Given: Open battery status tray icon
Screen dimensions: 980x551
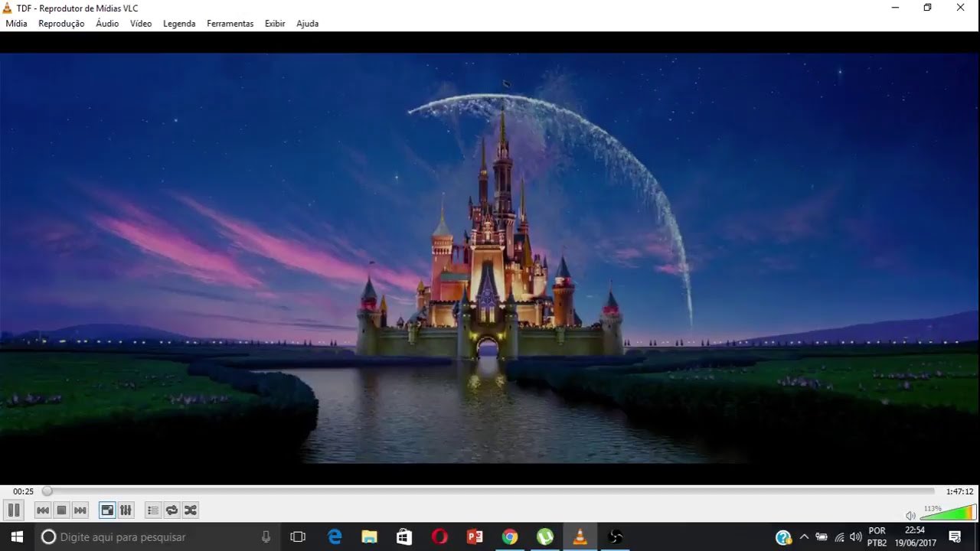Looking at the screenshot, I should click(822, 537).
